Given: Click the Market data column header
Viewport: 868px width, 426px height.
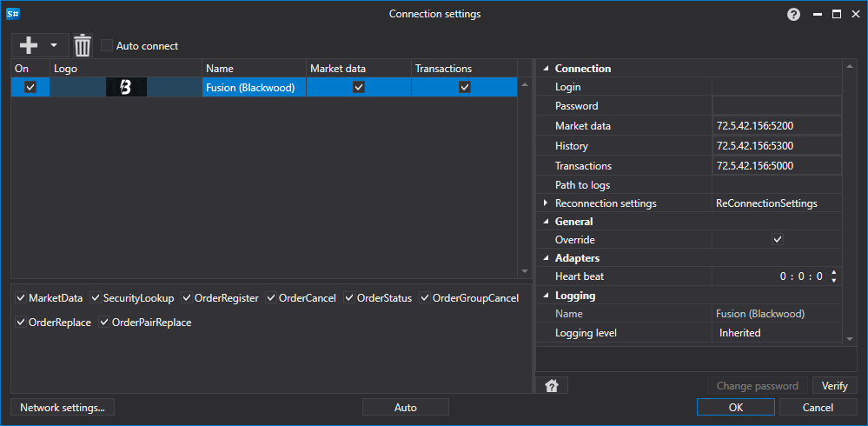Looking at the screenshot, I should click(359, 69).
